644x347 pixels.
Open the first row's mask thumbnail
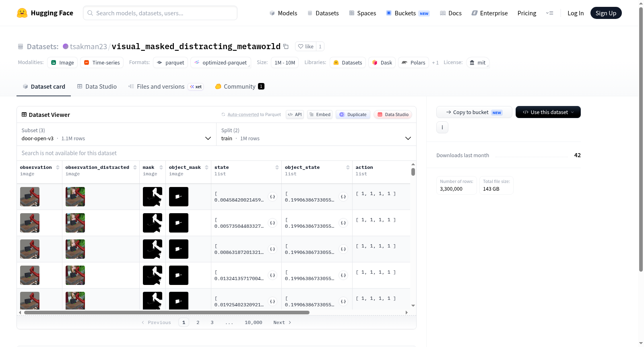click(x=153, y=197)
